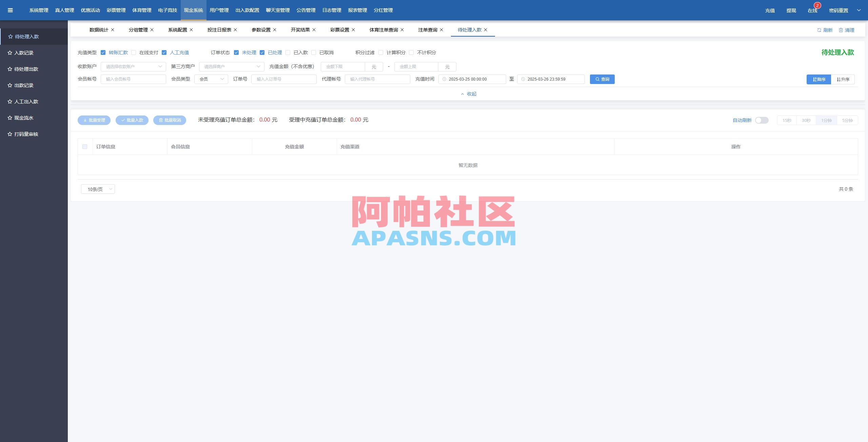This screenshot has height=442, width=868.
Task: Click the 查询 search button
Action: (x=602, y=79)
